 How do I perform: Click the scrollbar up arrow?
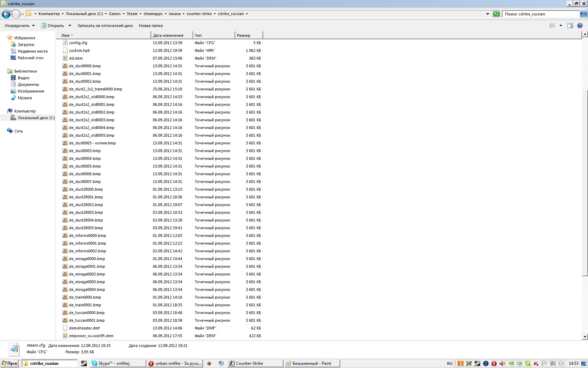(x=585, y=34)
